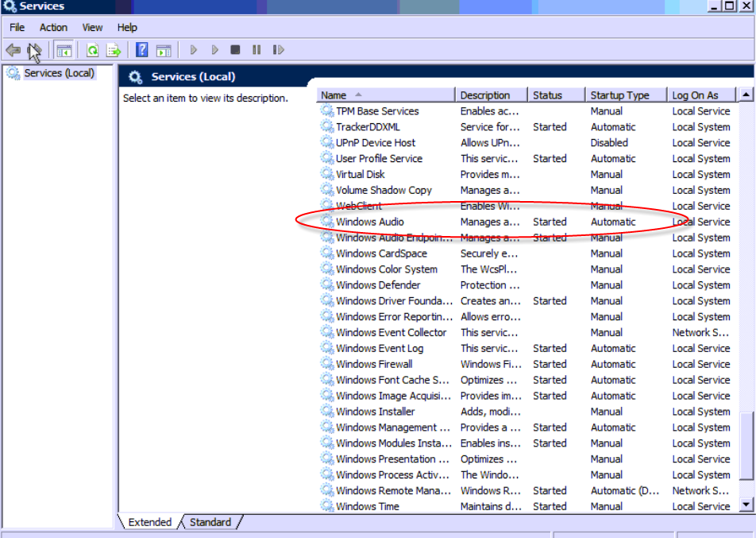
Task: Click the Start Service play icon
Action: point(193,50)
